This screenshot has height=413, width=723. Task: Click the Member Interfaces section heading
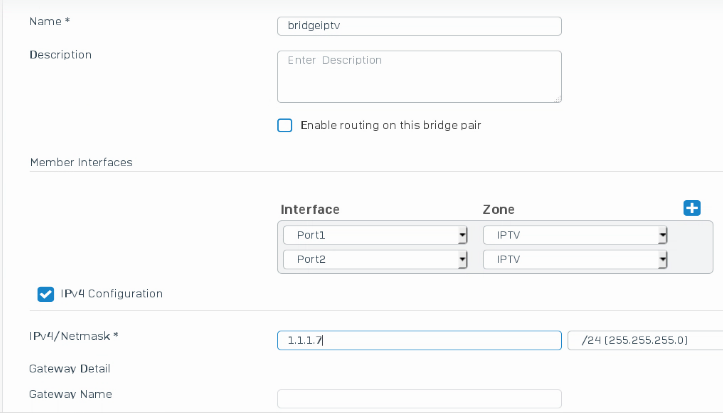click(x=81, y=162)
